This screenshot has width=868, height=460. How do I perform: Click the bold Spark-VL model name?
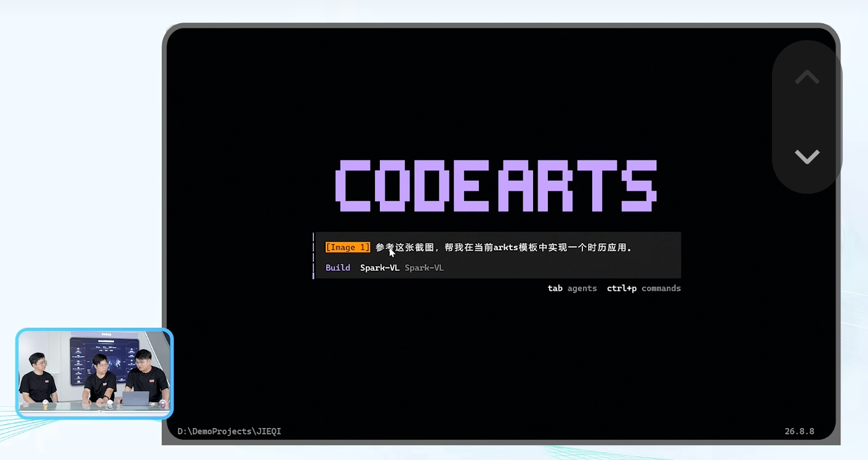[x=380, y=268]
